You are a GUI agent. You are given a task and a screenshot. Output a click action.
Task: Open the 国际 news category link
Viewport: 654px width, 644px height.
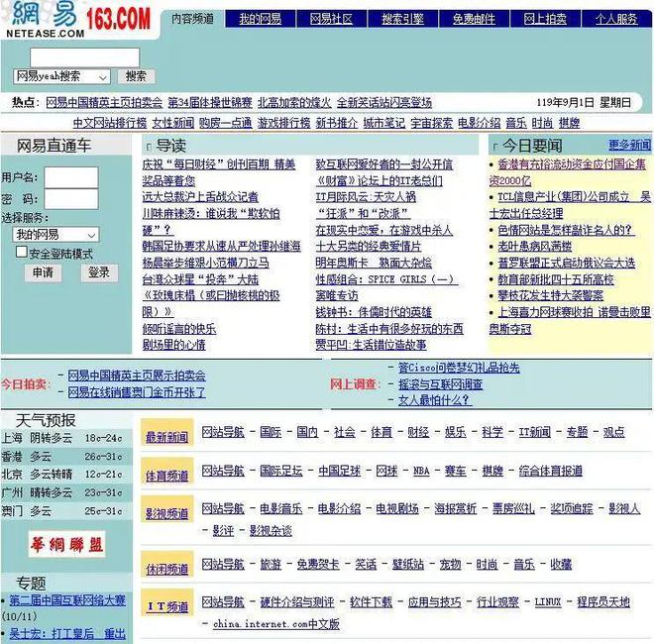click(271, 432)
